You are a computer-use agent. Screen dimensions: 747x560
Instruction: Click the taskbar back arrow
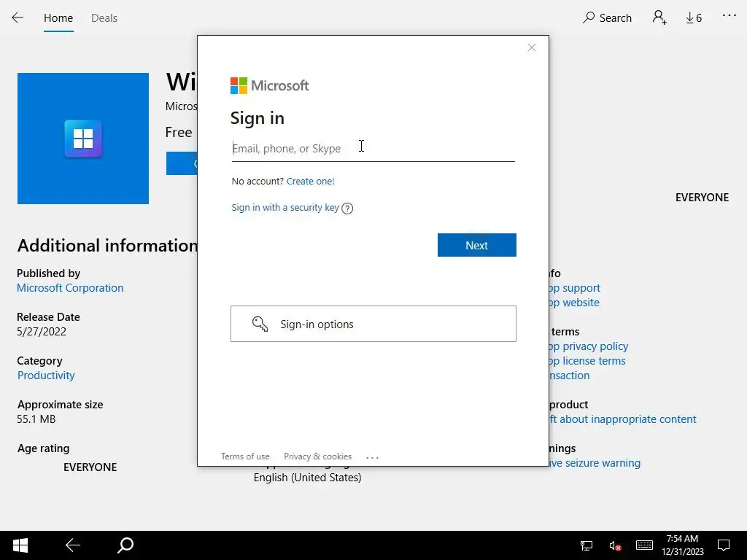73,545
